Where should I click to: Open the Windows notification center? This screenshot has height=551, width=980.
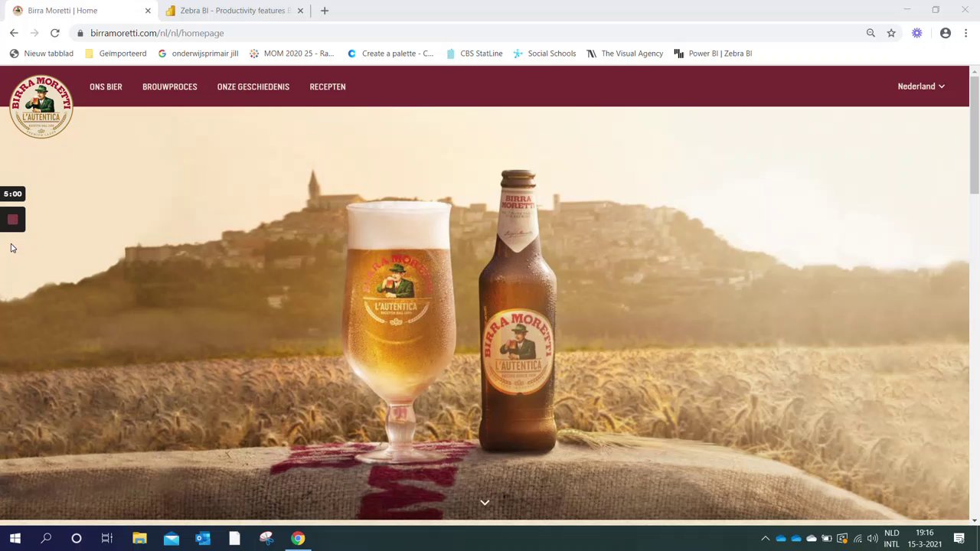(x=959, y=539)
